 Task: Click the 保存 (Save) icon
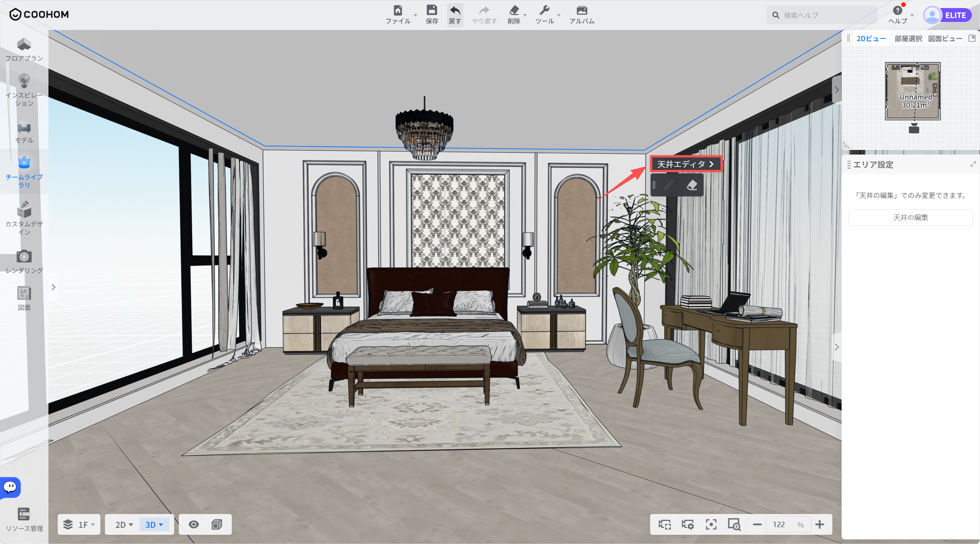tap(432, 10)
